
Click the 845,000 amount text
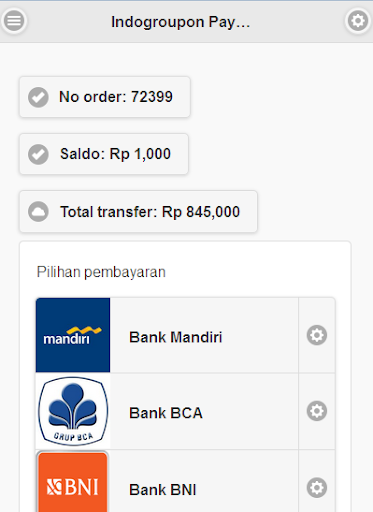(x=213, y=212)
